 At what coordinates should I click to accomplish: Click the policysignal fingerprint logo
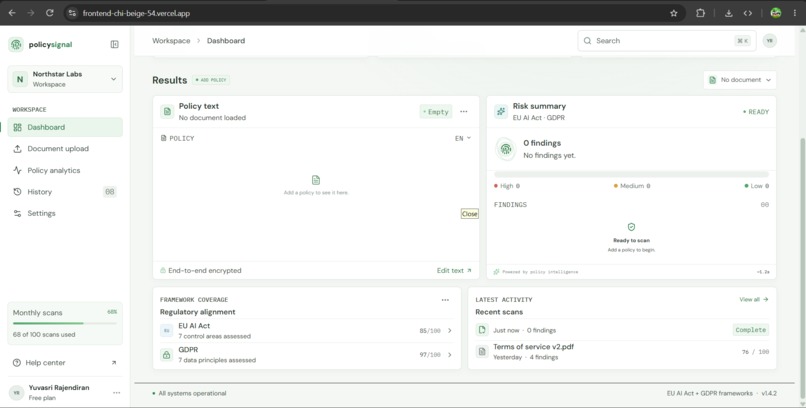[16, 45]
